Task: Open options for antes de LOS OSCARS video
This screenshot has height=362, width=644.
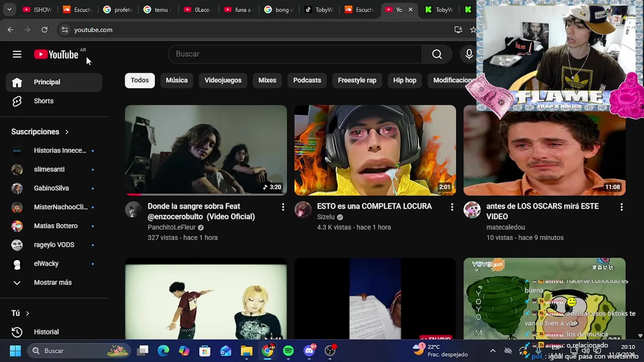Action: click(x=621, y=207)
